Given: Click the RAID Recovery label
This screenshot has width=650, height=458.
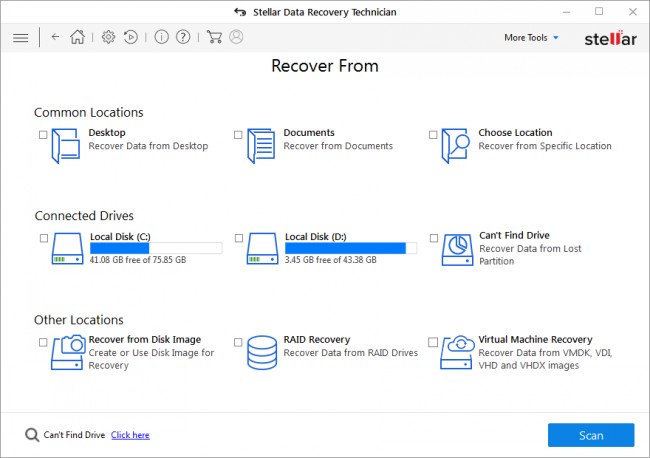Looking at the screenshot, I should click(x=317, y=339).
